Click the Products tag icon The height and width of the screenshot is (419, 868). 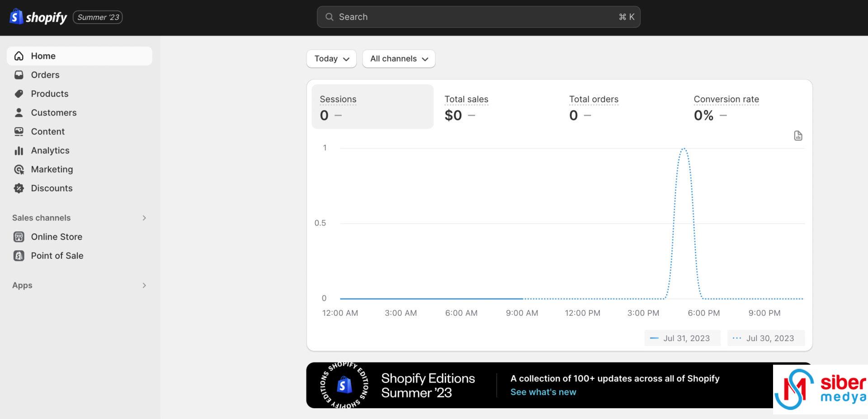(x=19, y=94)
